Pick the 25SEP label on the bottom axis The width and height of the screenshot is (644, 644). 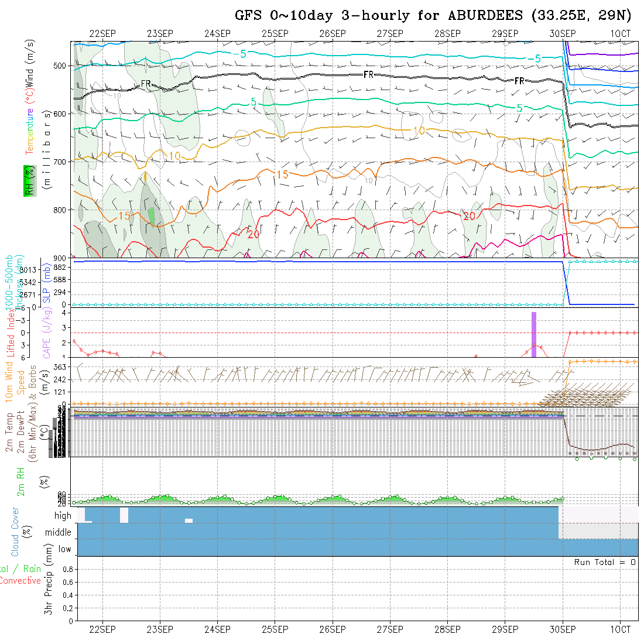(275, 629)
